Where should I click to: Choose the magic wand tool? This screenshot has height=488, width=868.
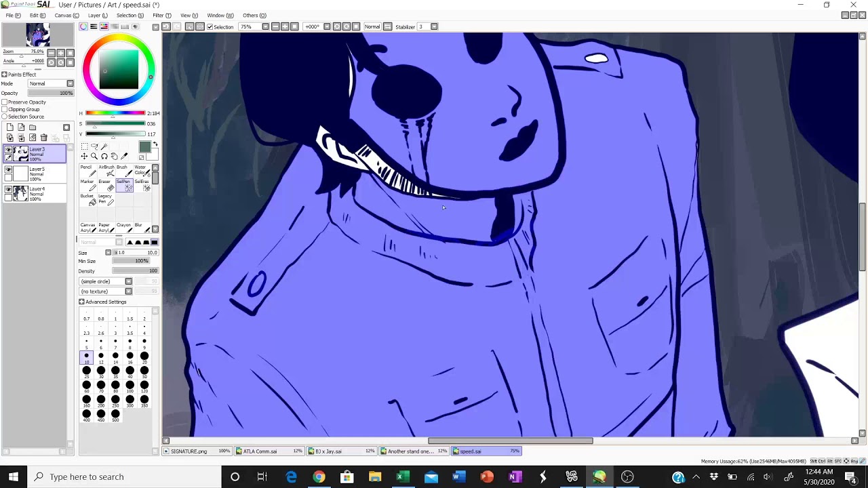click(104, 146)
